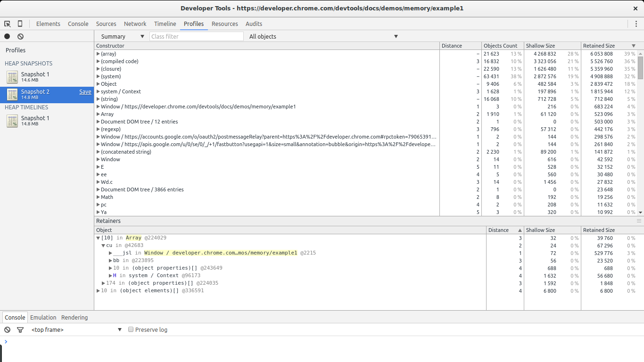Viewport: 644px width, 362px height.
Task: Expand the (closure) constructor row
Action: click(98, 69)
